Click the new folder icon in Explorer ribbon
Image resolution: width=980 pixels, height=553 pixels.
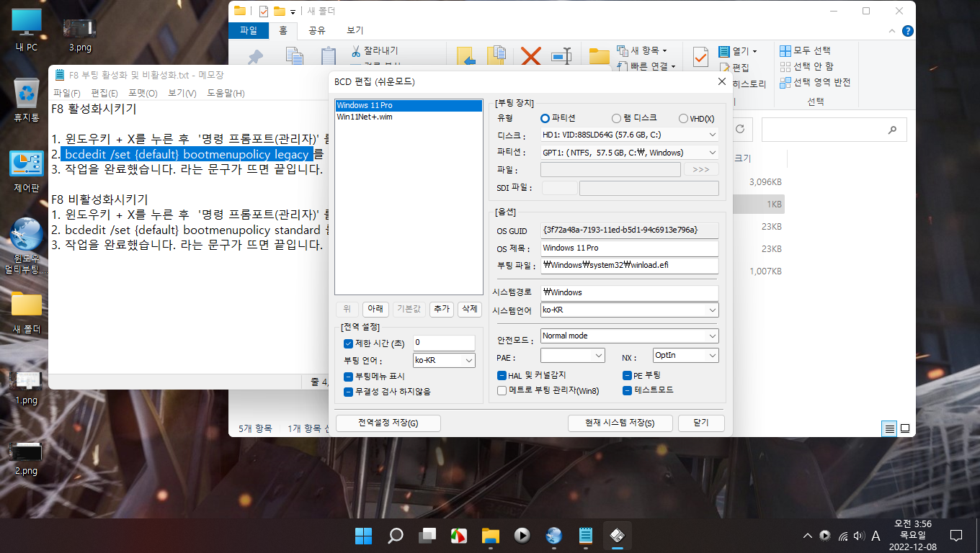point(600,56)
